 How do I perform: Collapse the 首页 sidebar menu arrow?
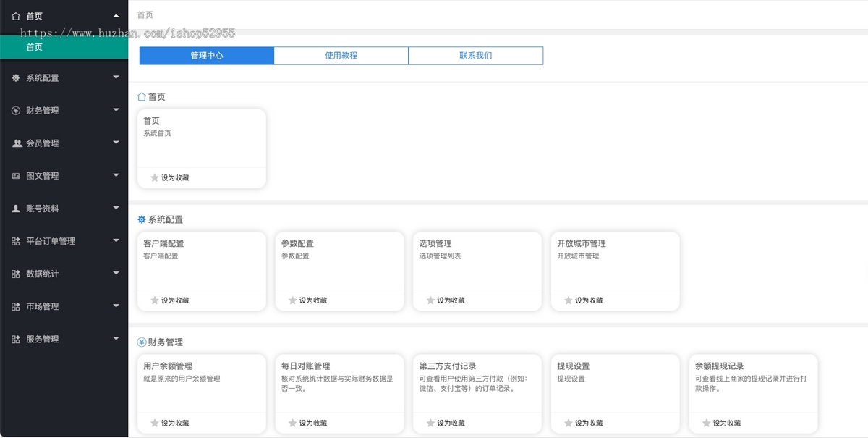[116, 16]
